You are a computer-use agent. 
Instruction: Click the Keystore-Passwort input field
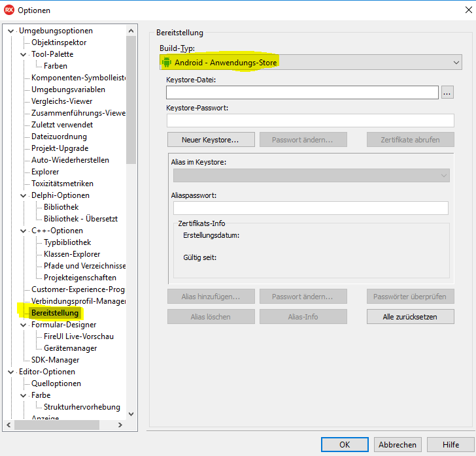click(x=310, y=121)
